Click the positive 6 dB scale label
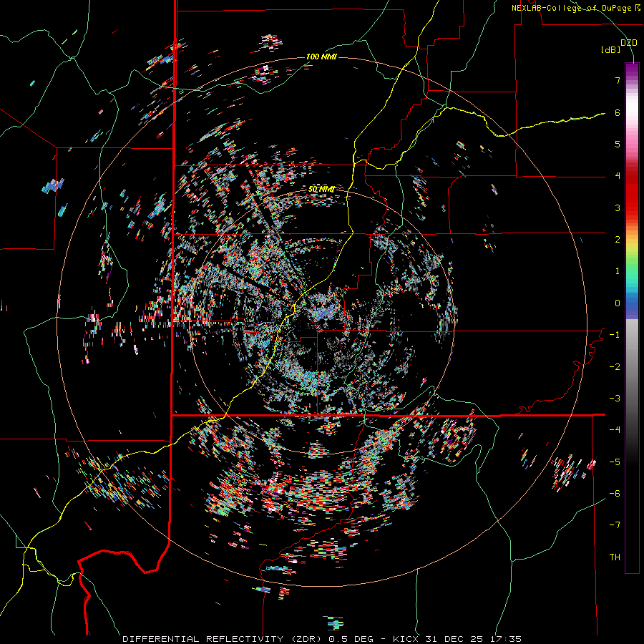Image resolution: width=644 pixels, height=644 pixels. 618,112
